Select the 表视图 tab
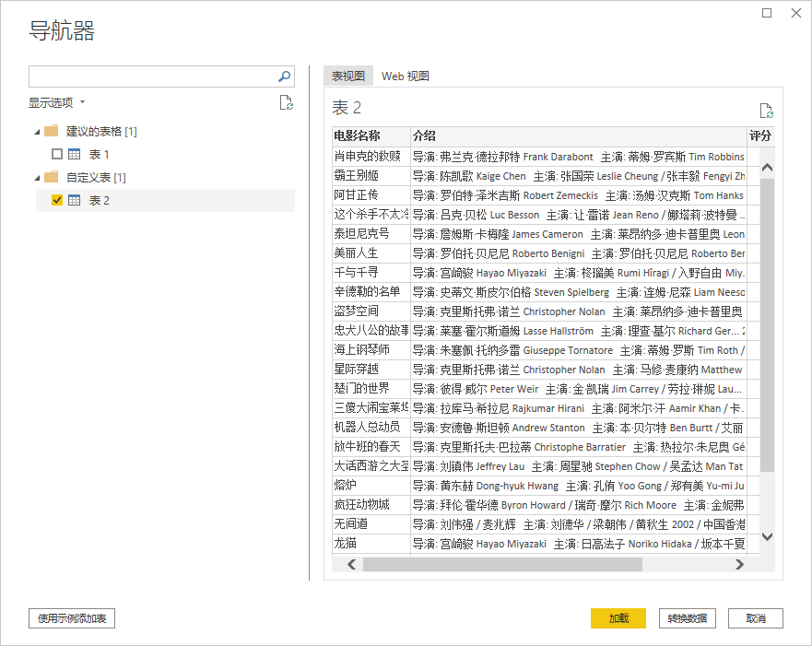812x646 pixels. [x=350, y=77]
